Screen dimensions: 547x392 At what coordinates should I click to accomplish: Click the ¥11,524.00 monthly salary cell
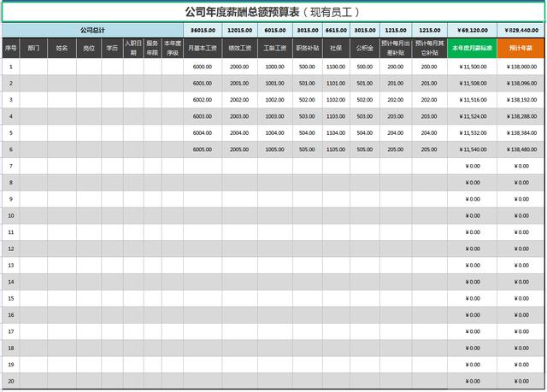(472, 116)
